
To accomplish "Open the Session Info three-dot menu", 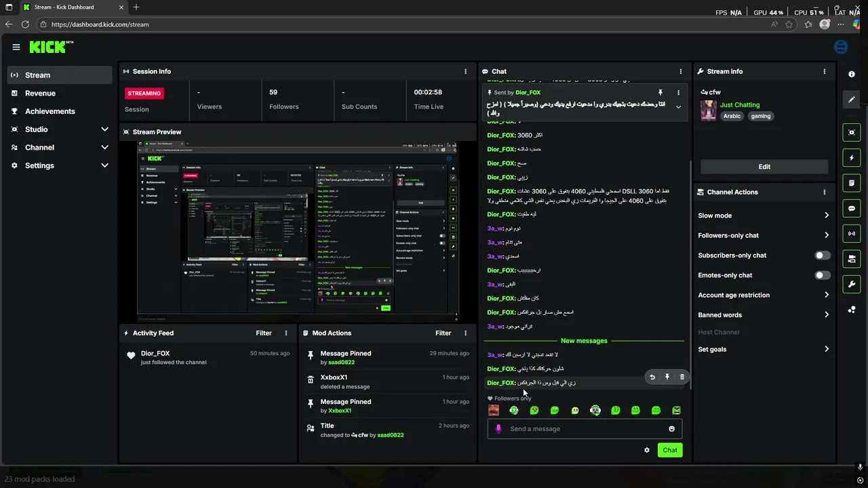I will pyautogui.click(x=465, y=71).
